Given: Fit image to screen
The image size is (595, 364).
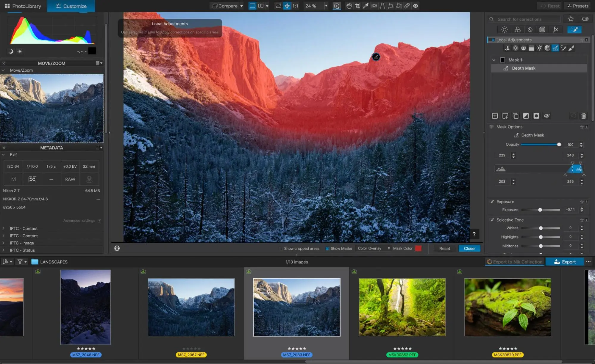Looking at the screenshot, I should 278,6.
